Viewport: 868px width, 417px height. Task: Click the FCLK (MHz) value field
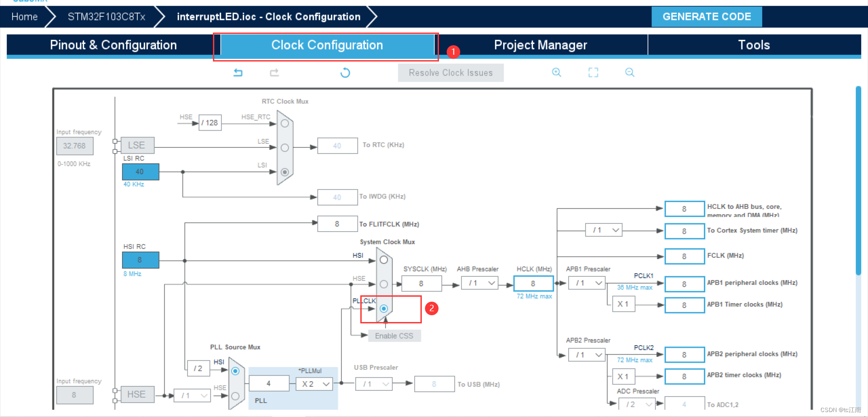point(684,256)
